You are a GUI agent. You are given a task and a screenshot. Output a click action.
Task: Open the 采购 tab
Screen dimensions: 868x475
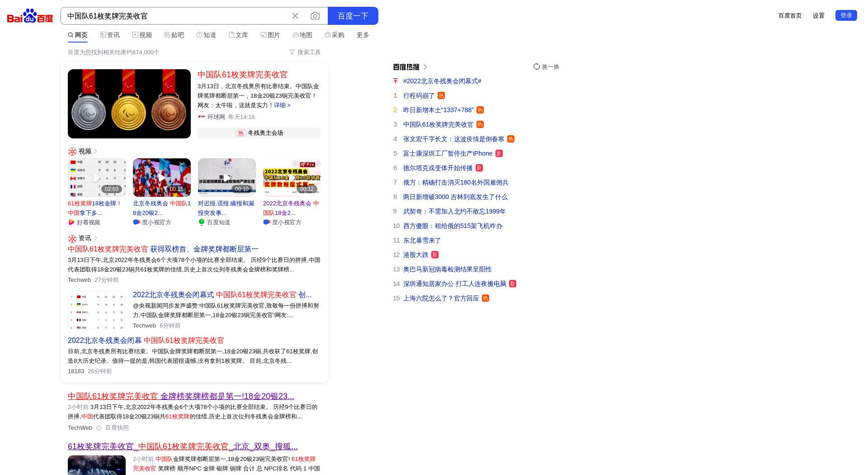click(x=335, y=35)
